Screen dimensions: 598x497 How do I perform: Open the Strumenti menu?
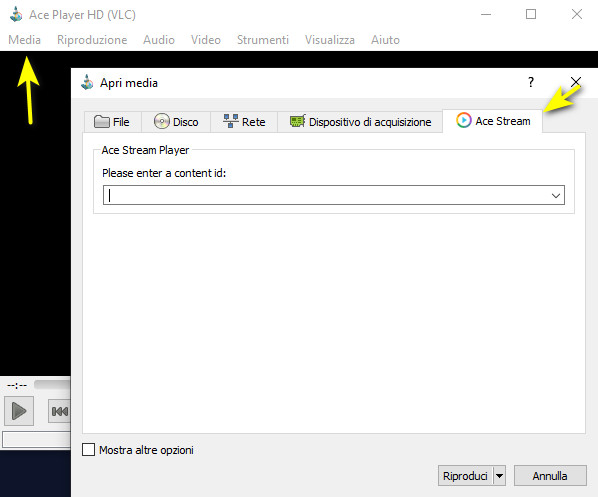(263, 40)
